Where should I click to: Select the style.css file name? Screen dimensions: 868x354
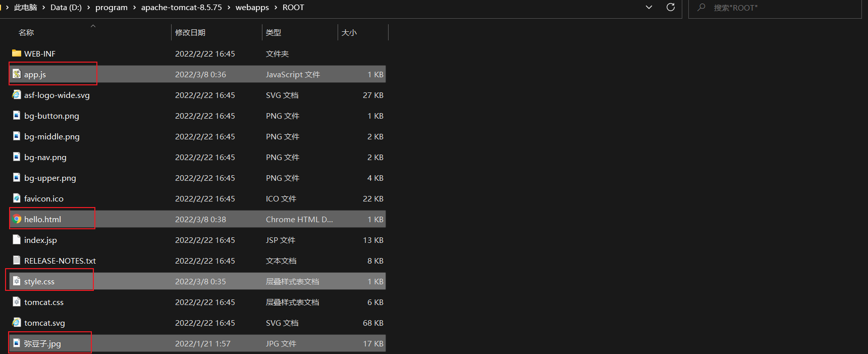click(x=39, y=281)
